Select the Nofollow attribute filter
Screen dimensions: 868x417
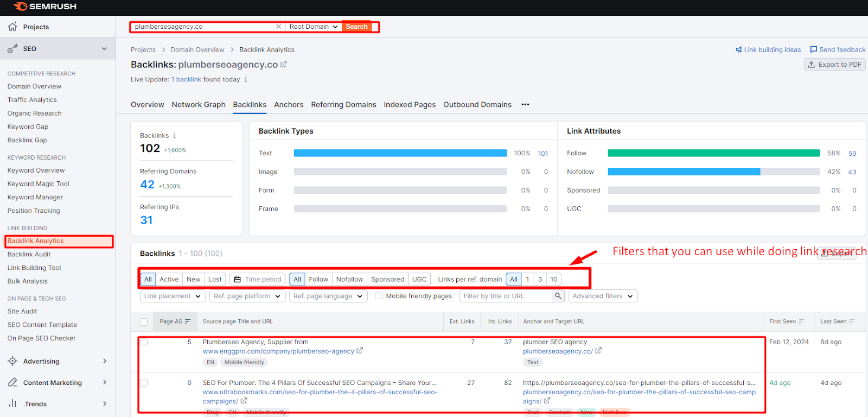tap(349, 279)
